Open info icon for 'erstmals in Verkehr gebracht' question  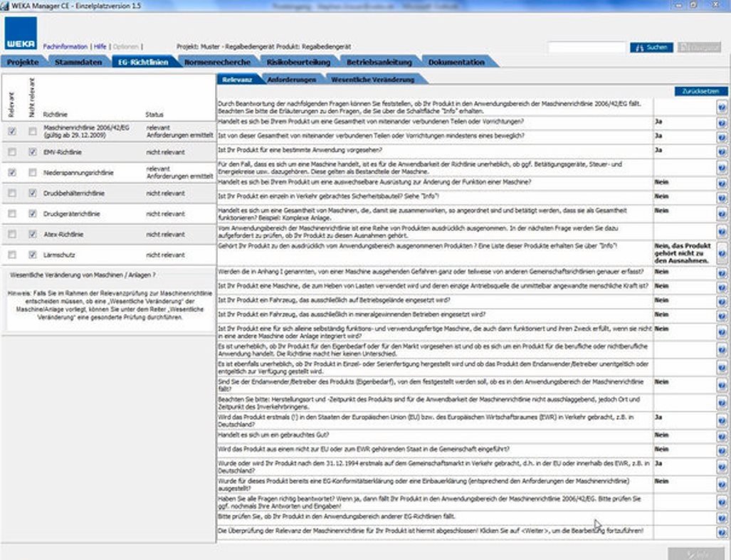pyautogui.click(x=722, y=421)
